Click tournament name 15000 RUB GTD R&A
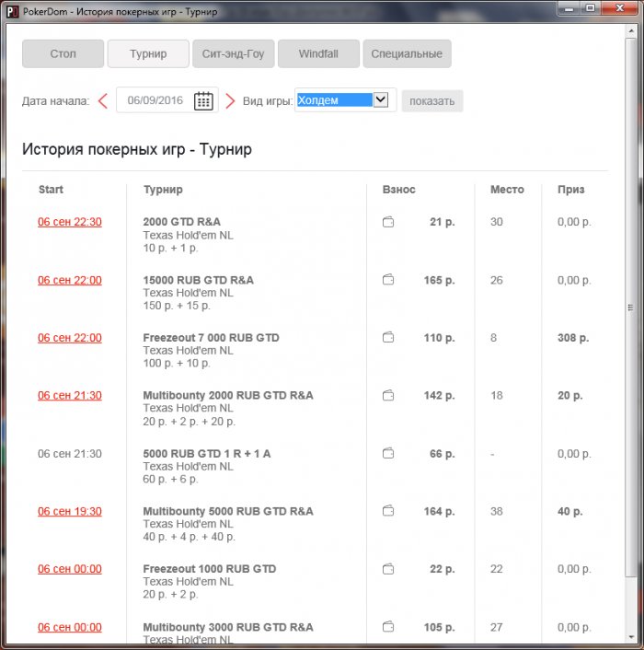Screen dimensions: 644x650 point(199,280)
